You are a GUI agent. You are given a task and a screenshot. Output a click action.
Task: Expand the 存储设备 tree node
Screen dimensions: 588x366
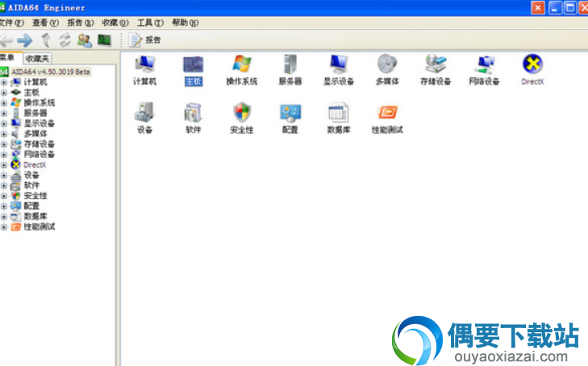coord(4,144)
